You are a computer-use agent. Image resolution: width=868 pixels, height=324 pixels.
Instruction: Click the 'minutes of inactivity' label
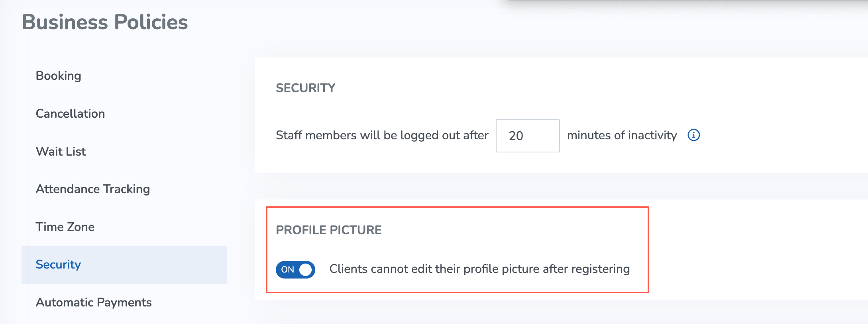pos(622,135)
